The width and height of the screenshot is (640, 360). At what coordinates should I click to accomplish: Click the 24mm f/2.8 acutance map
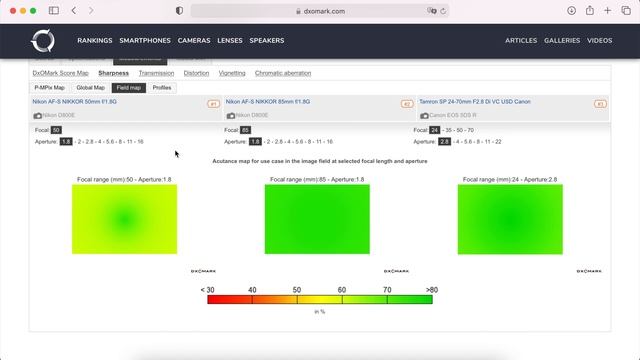tap(510, 219)
